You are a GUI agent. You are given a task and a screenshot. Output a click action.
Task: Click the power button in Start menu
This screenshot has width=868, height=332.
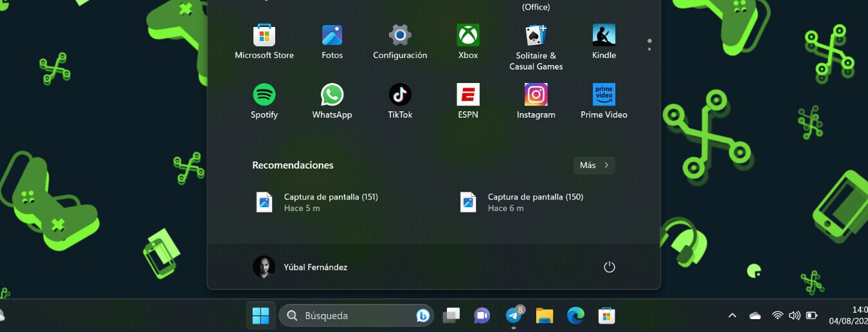[x=610, y=267]
